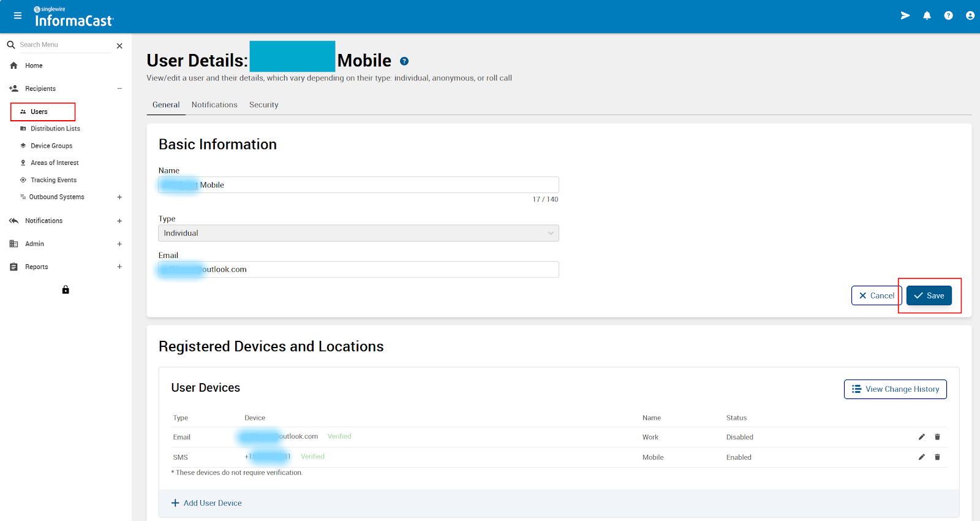980x521 pixels.
Task: Expand the Reports sidebar section
Action: click(119, 267)
